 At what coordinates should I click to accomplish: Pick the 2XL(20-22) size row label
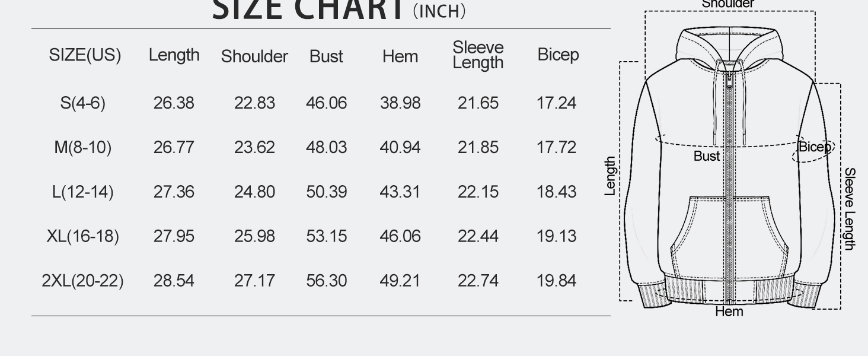coord(83,281)
